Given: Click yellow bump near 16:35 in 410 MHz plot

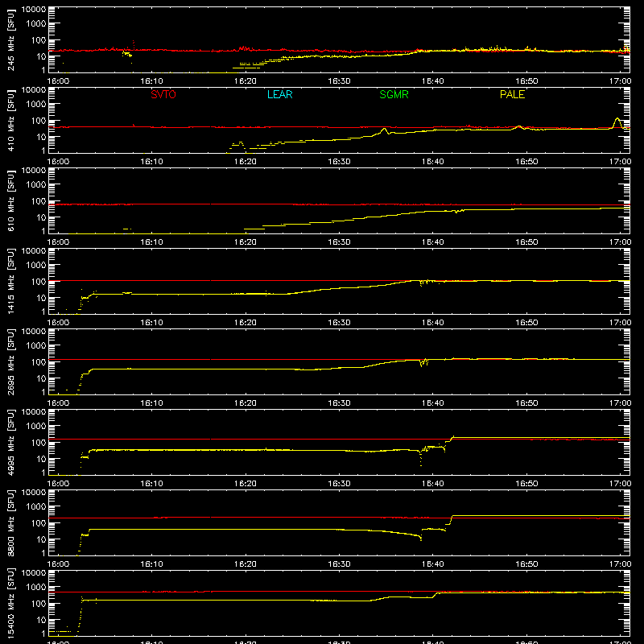Looking at the screenshot, I should pyautogui.click(x=384, y=130).
